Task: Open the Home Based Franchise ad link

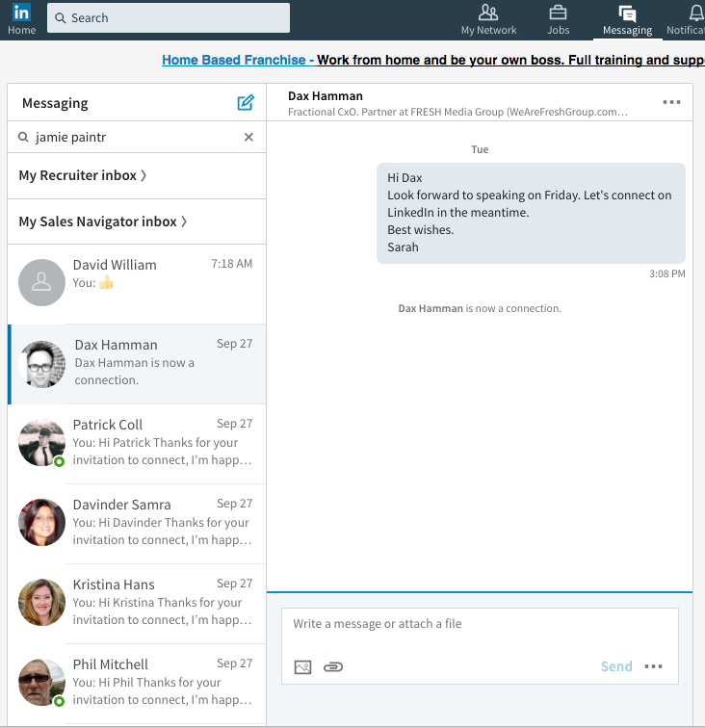Action: coord(237,60)
